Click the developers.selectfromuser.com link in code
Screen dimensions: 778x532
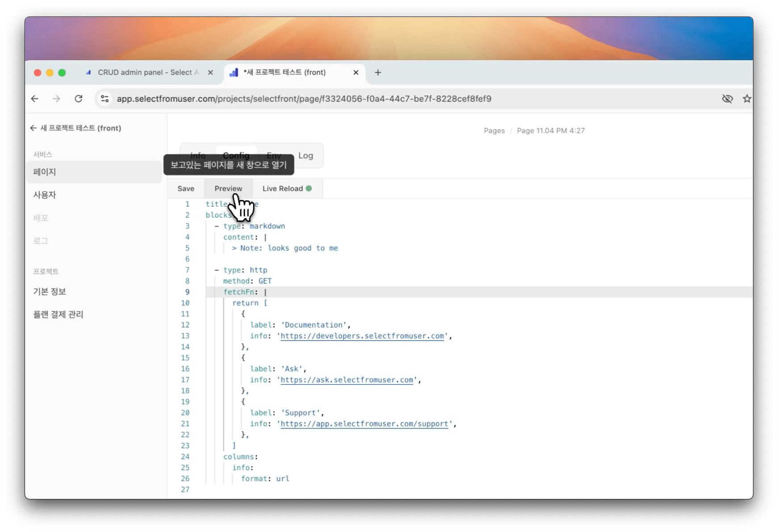click(362, 336)
